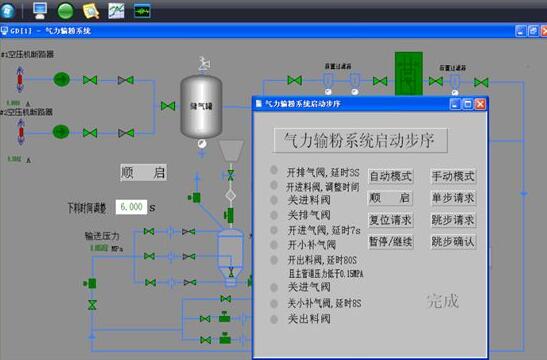Open the black waveform monitor toolbar icon

point(142,11)
